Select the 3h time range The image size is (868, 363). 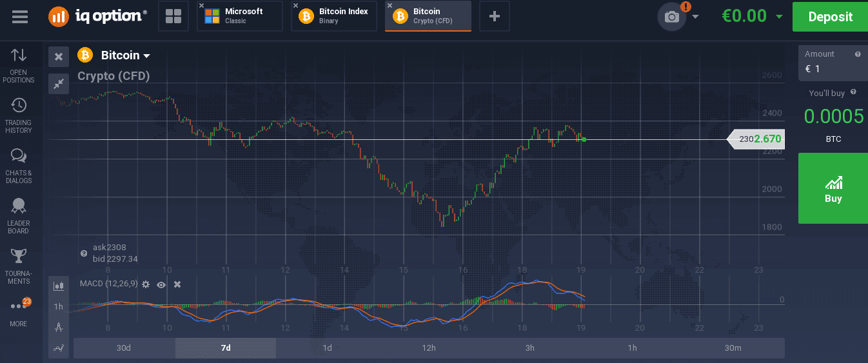click(530, 348)
